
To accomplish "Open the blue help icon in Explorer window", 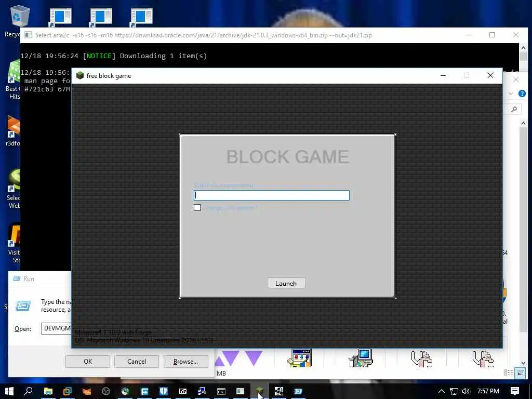I will 522,94.
